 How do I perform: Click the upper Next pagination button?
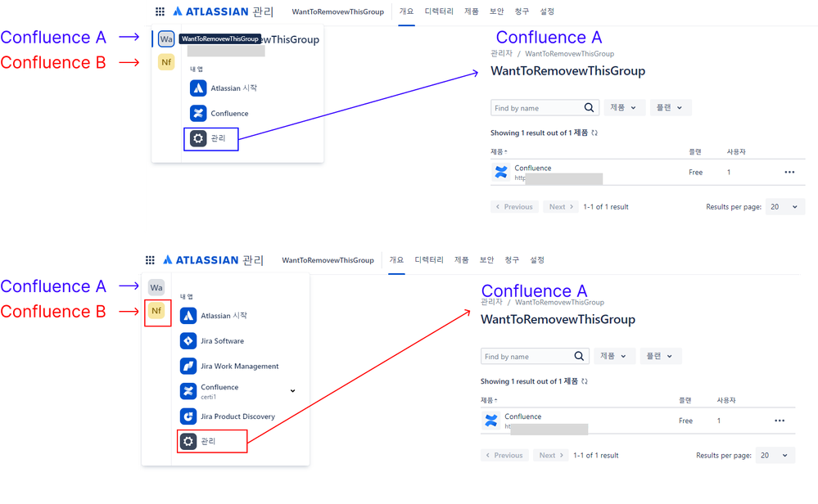click(561, 207)
